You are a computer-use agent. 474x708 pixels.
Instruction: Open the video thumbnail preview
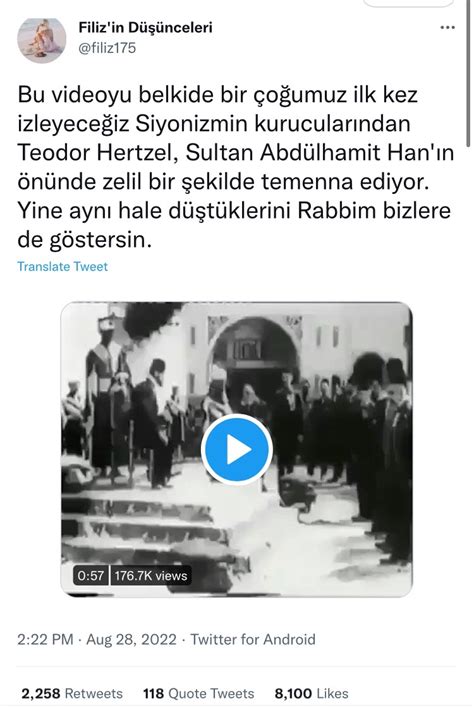coord(237,449)
